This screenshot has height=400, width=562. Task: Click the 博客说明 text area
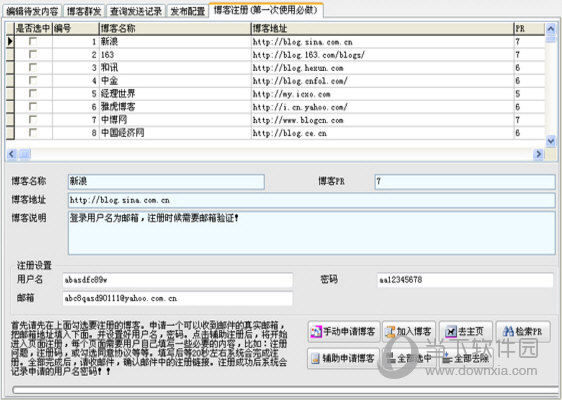(311, 233)
